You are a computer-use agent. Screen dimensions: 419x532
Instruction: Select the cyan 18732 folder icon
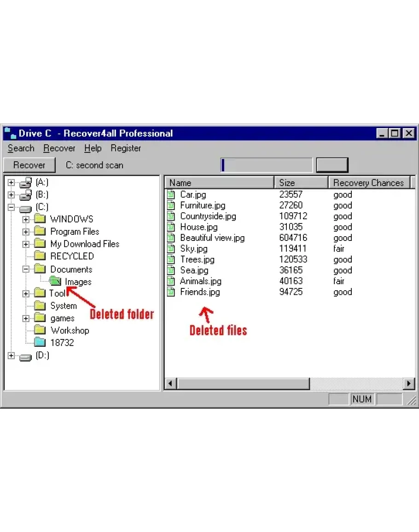pyautogui.click(x=40, y=342)
